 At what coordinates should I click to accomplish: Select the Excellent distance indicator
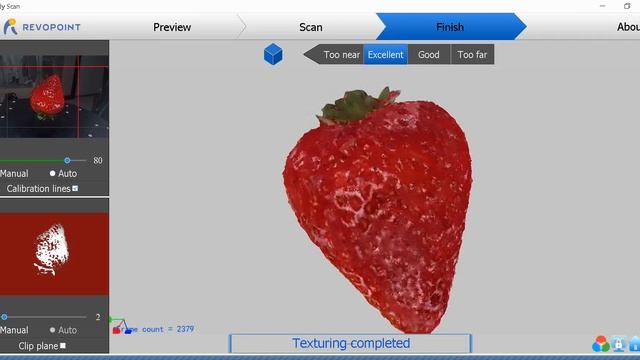[x=385, y=54]
